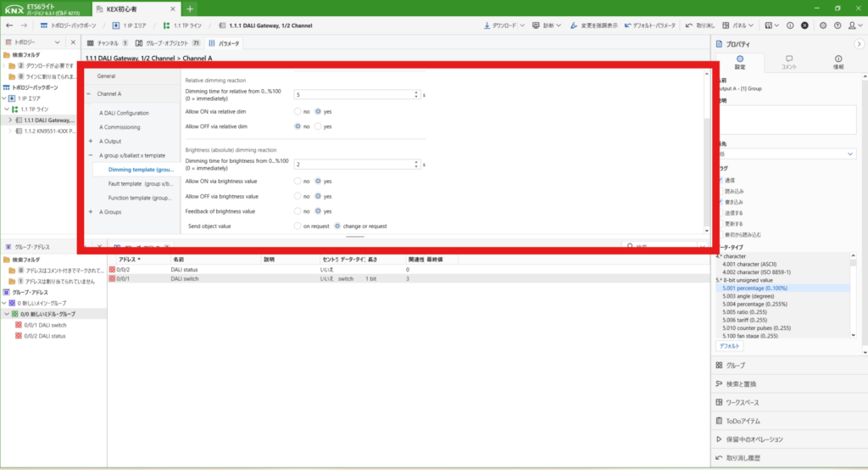This screenshot has width=868, height=470.
Task: Click the デフォルト button under data types
Action: click(730, 346)
